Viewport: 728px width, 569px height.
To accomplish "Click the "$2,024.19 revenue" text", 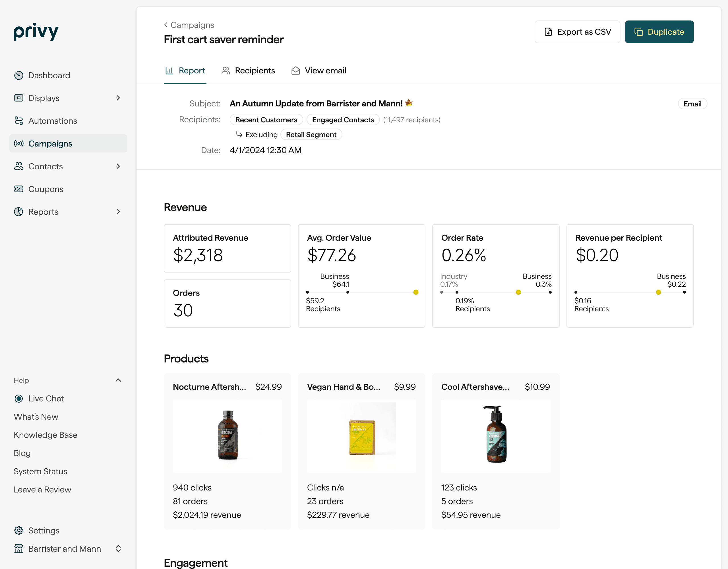I will pyautogui.click(x=207, y=515).
